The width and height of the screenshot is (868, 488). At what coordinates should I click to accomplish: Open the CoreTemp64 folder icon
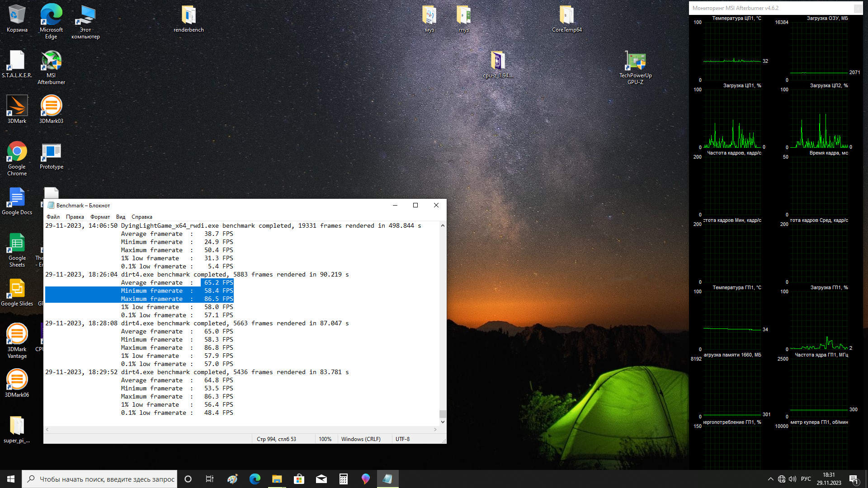(x=566, y=16)
